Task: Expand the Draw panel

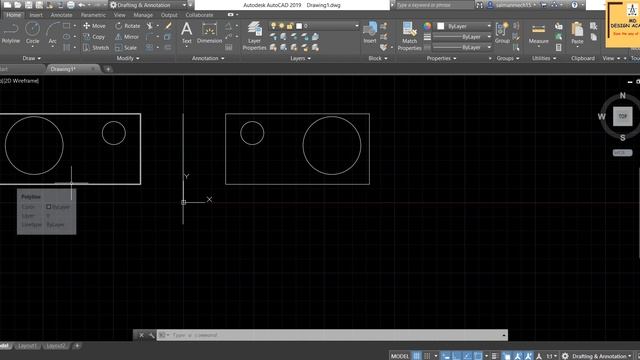Action: tap(31, 58)
